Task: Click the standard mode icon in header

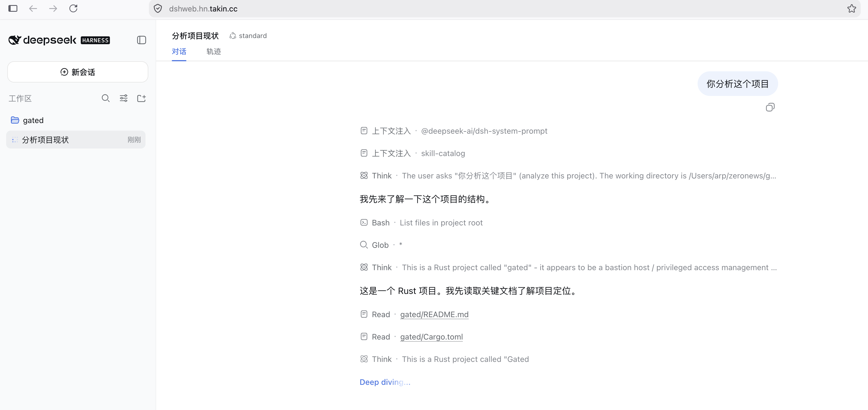Action: coord(233,36)
